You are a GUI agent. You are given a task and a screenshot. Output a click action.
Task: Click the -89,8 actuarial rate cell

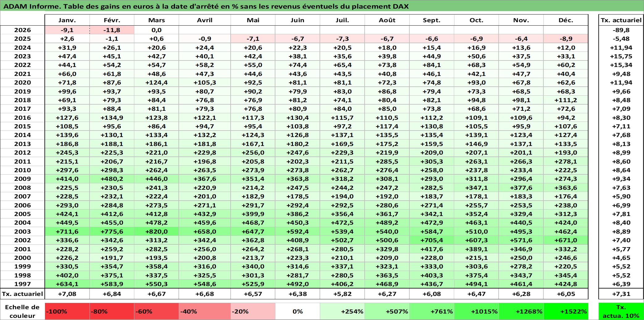point(621,30)
